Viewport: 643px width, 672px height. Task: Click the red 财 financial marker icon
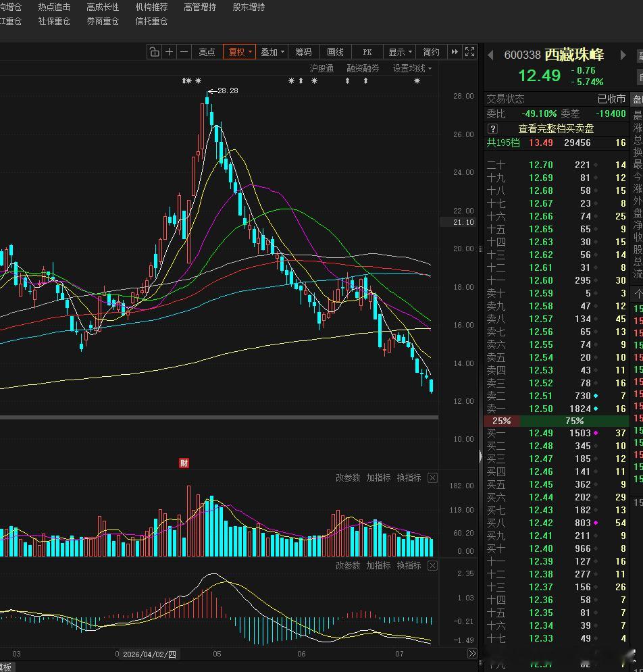click(x=184, y=463)
